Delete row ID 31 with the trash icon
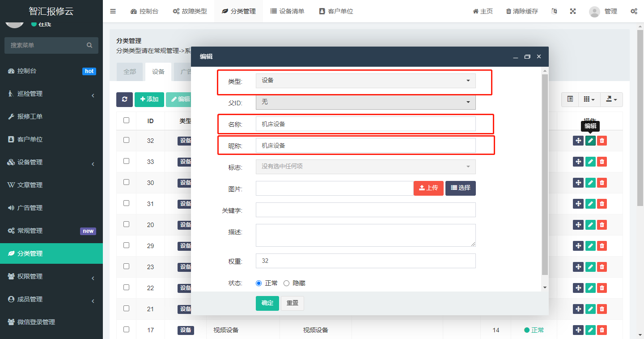This screenshot has height=339, width=644. (602, 204)
